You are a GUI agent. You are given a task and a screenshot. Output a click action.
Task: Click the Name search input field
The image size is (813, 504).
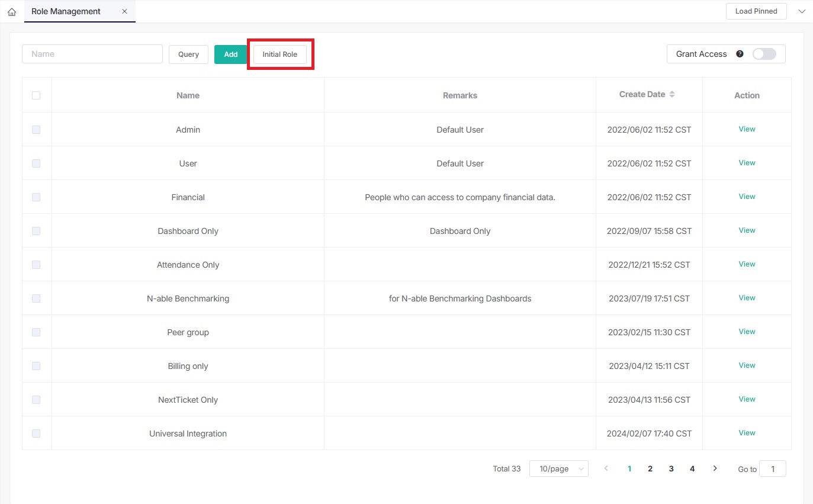(92, 54)
